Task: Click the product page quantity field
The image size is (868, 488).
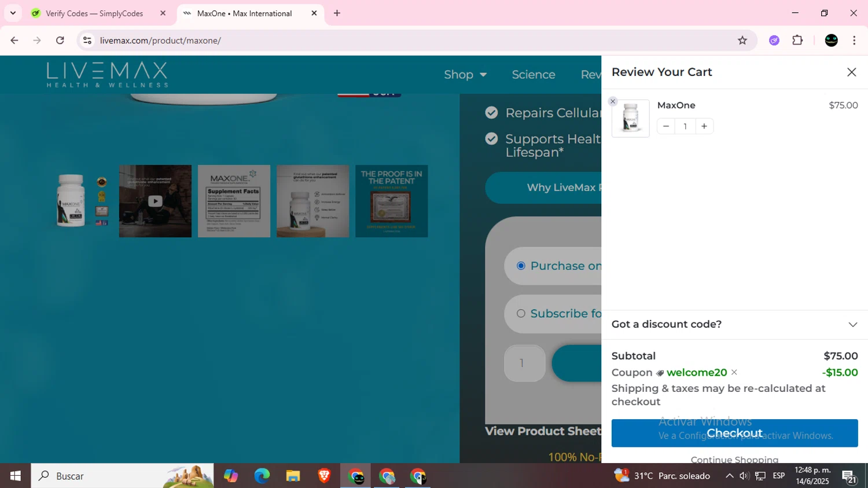Action: (x=525, y=363)
